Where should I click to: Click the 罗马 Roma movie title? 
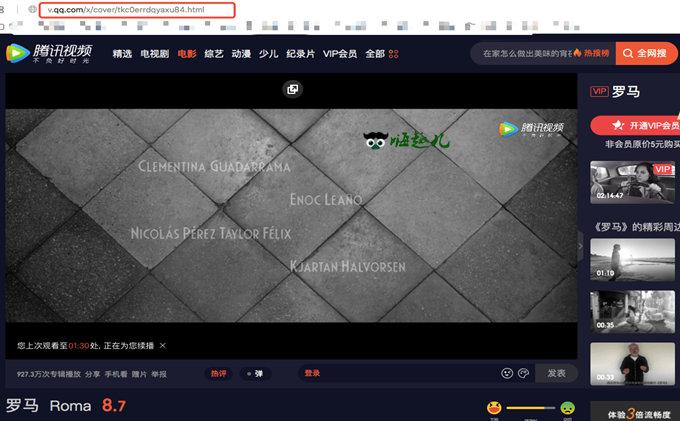tap(49, 406)
